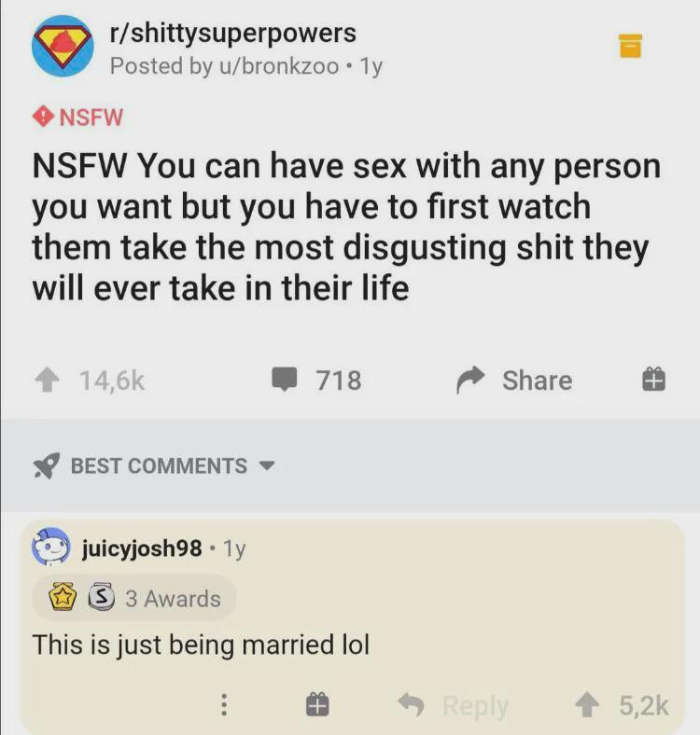Click the gold star award badge
Screen dimensions: 700x735
click(x=63, y=597)
